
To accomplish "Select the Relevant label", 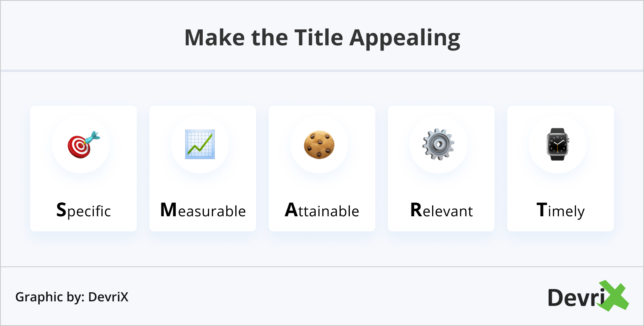I will coord(441,211).
